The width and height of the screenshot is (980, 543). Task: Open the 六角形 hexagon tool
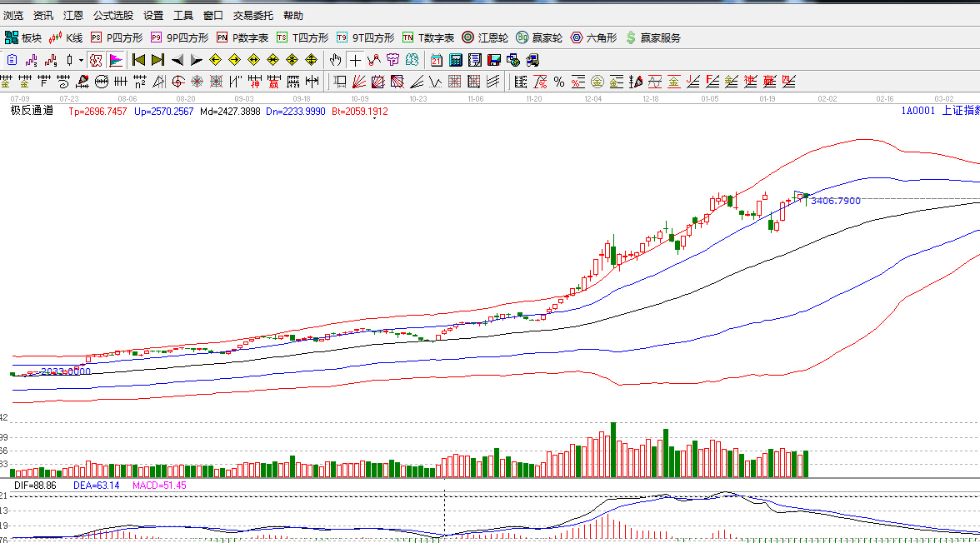click(x=593, y=37)
